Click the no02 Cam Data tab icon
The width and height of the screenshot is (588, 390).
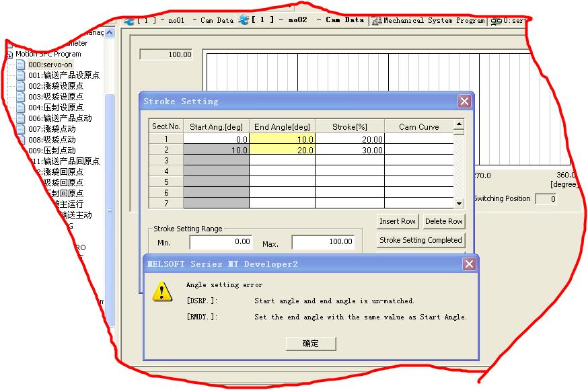click(x=244, y=20)
